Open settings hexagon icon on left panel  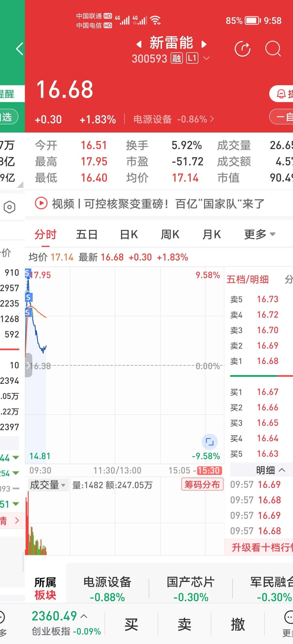9,207
